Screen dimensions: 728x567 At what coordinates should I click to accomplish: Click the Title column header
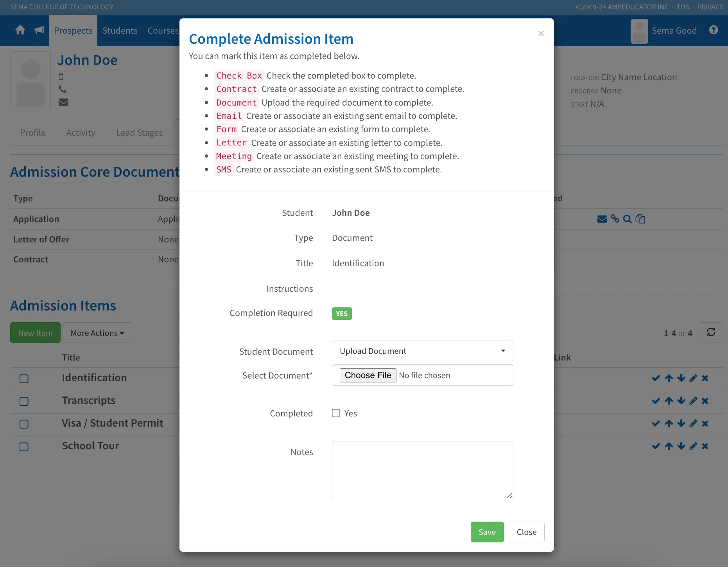coord(71,357)
